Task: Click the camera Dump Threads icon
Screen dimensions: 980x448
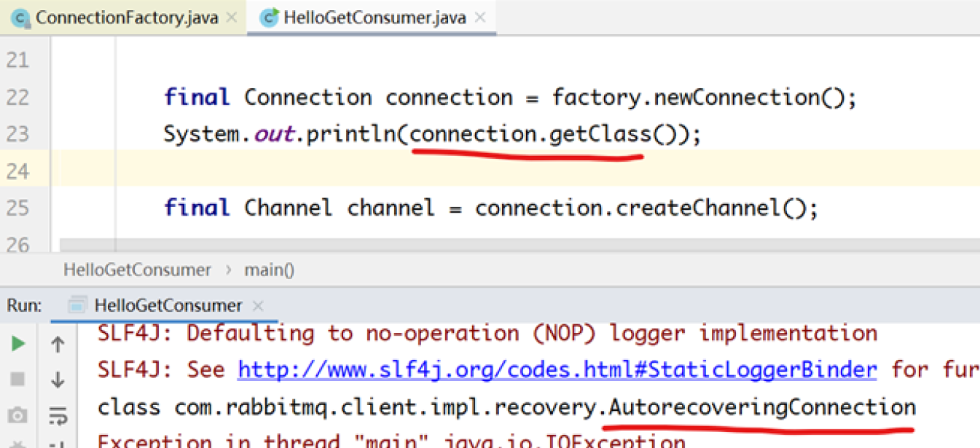Action: (18, 415)
